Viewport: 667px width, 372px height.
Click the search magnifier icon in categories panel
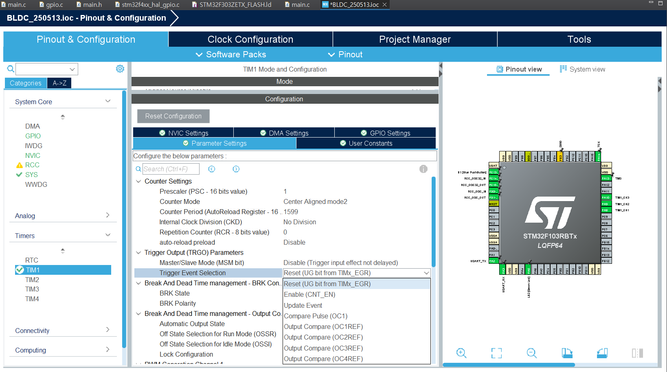pyautogui.click(x=11, y=69)
